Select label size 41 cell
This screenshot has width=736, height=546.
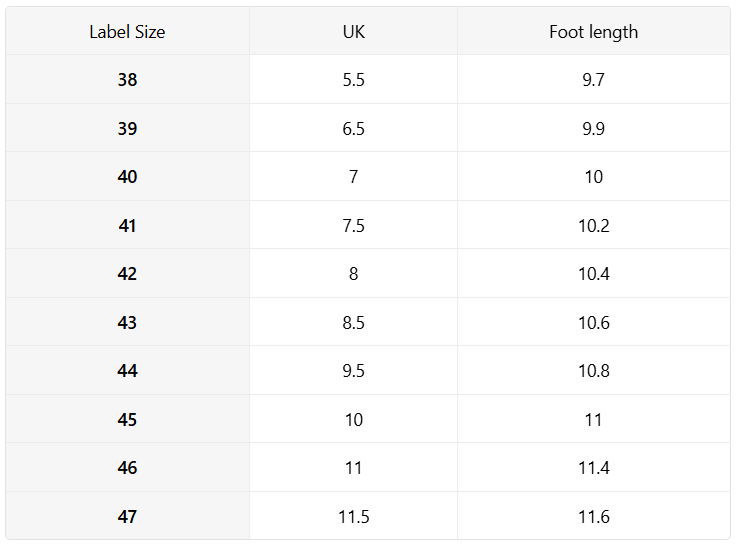(x=127, y=225)
